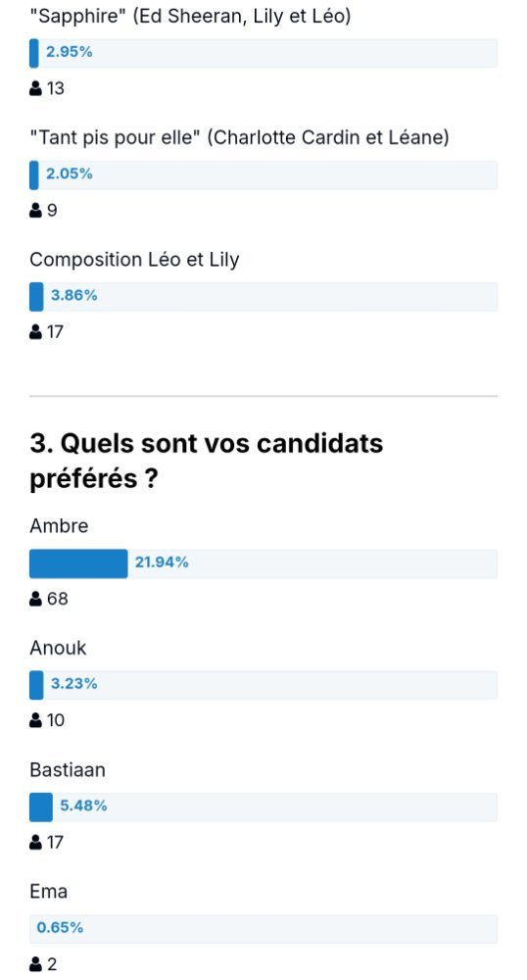This screenshot has width=527, height=980.
Task: Click the person icon beside Ema's 2 votes
Action: tap(35, 964)
